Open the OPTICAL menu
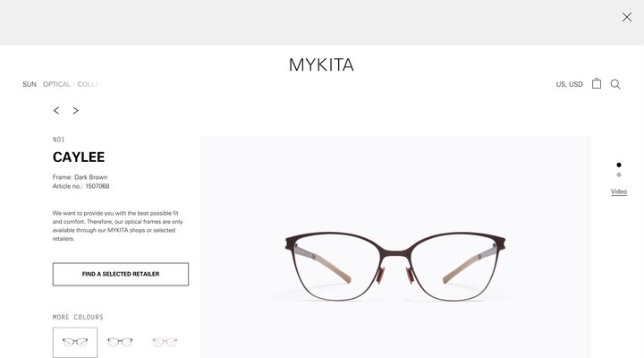 [56, 84]
